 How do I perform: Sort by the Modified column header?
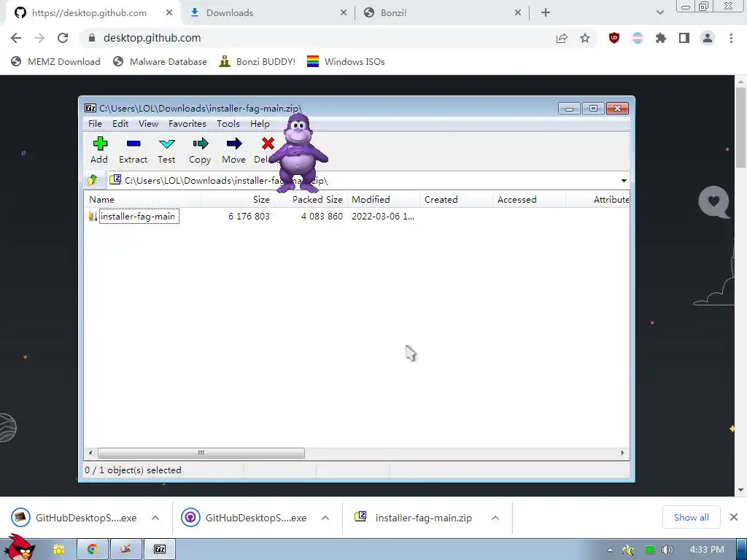[384, 200]
